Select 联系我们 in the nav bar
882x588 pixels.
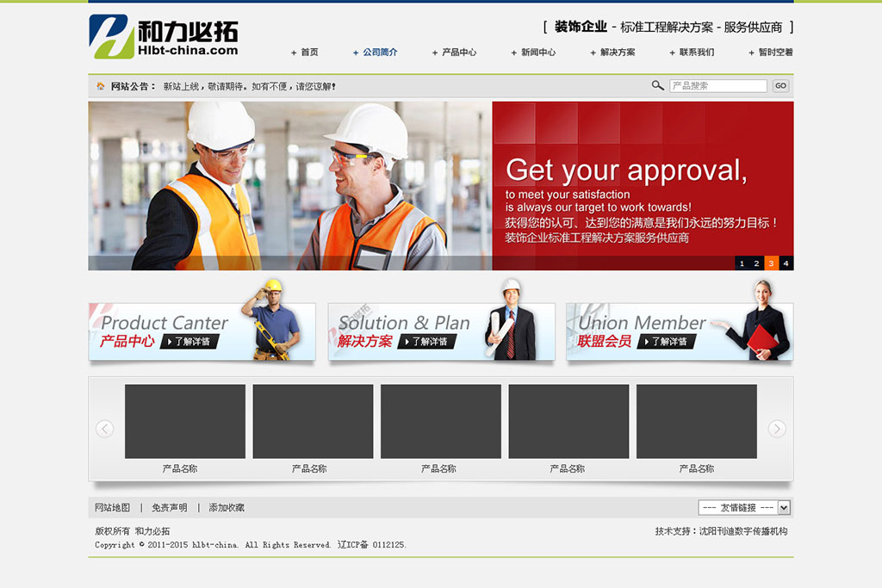click(x=696, y=53)
